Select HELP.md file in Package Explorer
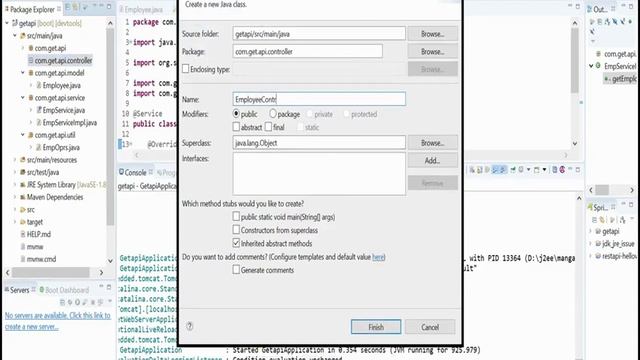The image size is (640, 360). pyautogui.click(x=36, y=234)
